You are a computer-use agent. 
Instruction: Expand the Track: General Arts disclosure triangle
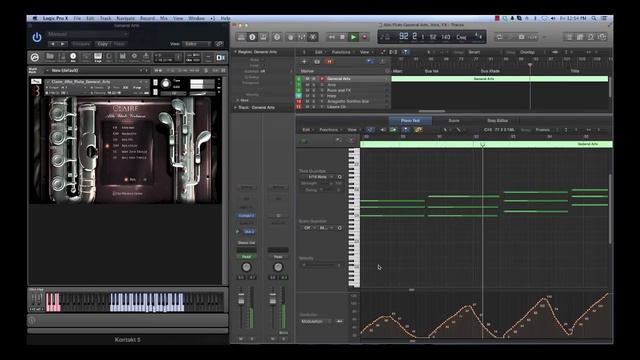[x=236, y=107]
